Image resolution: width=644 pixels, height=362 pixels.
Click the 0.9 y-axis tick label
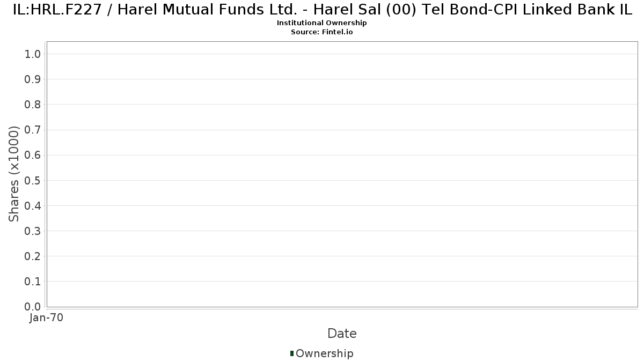[33, 79]
